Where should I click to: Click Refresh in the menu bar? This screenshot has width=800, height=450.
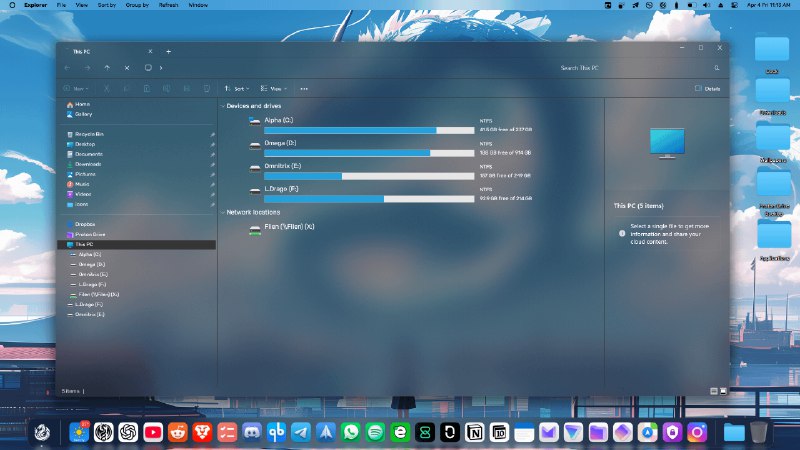click(168, 5)
